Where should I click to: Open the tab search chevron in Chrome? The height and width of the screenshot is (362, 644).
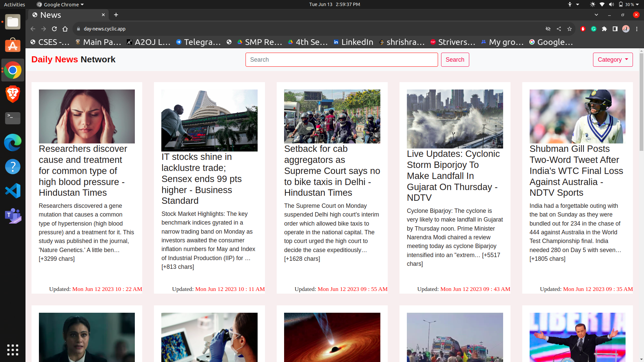596,15
